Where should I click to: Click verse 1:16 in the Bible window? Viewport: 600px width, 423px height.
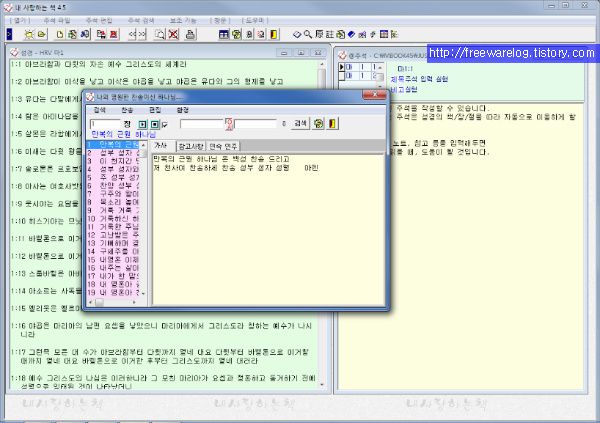pyautogui.click(x=161, y=330)
